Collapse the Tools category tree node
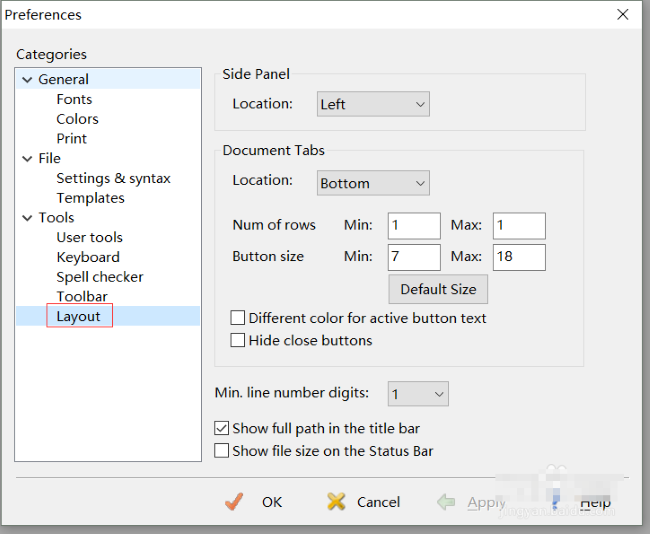 tap(27, 217)
